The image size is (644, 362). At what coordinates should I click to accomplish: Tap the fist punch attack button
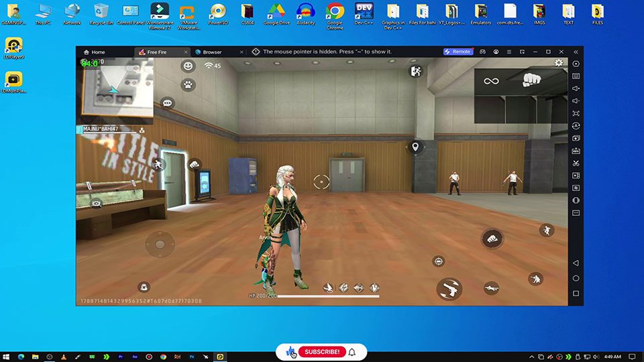pyautogui.click(x=492, y=239)
